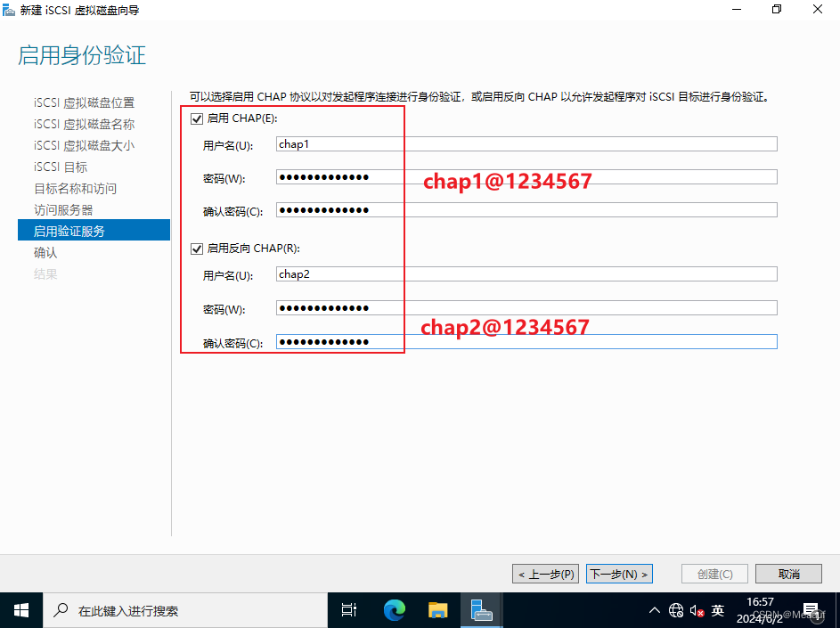This screenshot has width=840, height=628.
Task: Select the 启用验证服务 wizard step
Action: 94,230
